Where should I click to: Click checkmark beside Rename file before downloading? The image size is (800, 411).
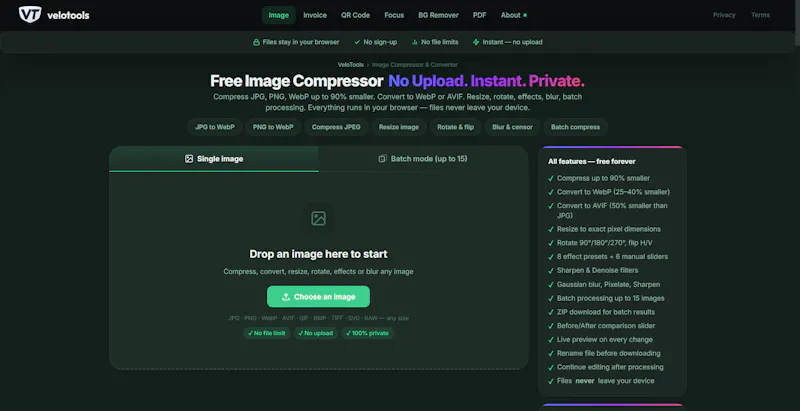click(x=551, y=353)
